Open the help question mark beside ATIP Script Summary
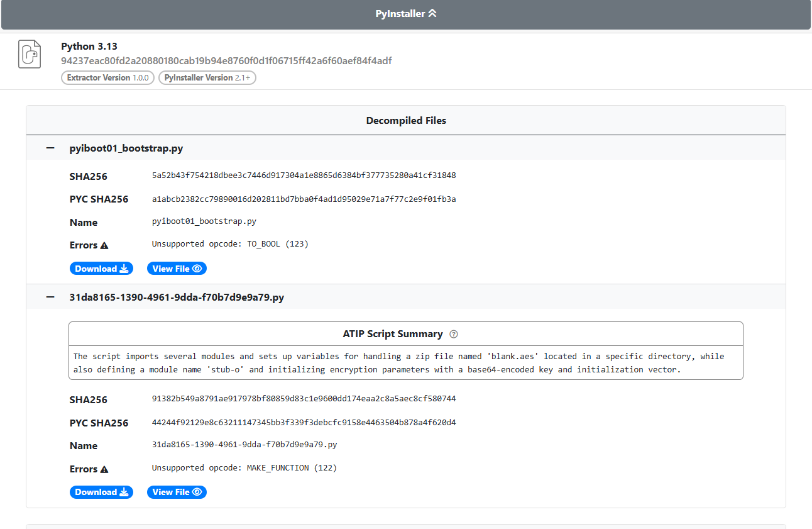Viewport: 812px width, 529px height. tap(454, 334)
